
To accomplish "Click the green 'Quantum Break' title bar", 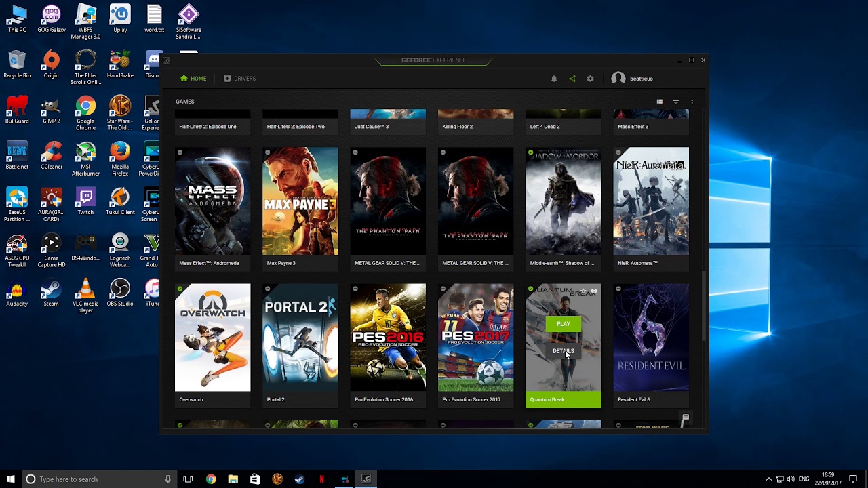I will click(563, 400).
